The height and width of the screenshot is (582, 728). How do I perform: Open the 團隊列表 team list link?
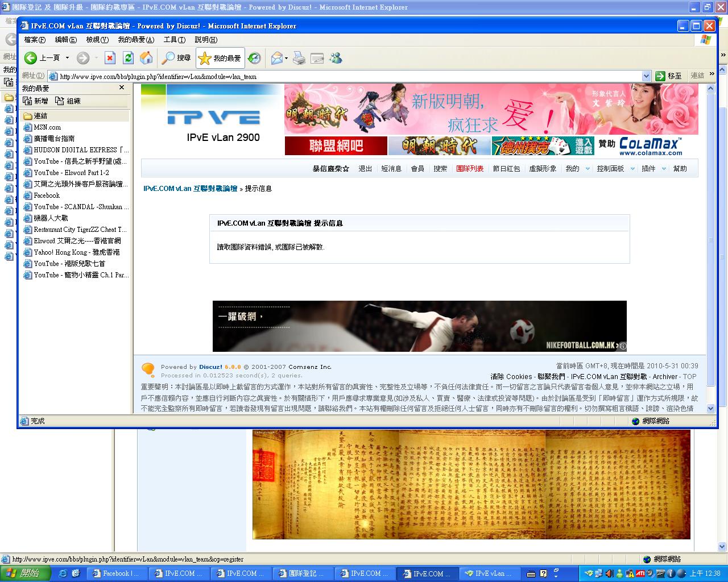coord(470,169)
